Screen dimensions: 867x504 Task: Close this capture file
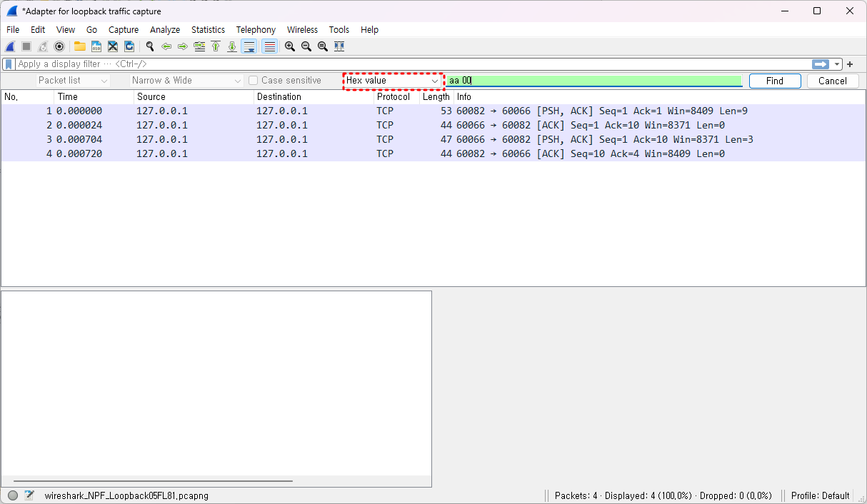[113, 46]
